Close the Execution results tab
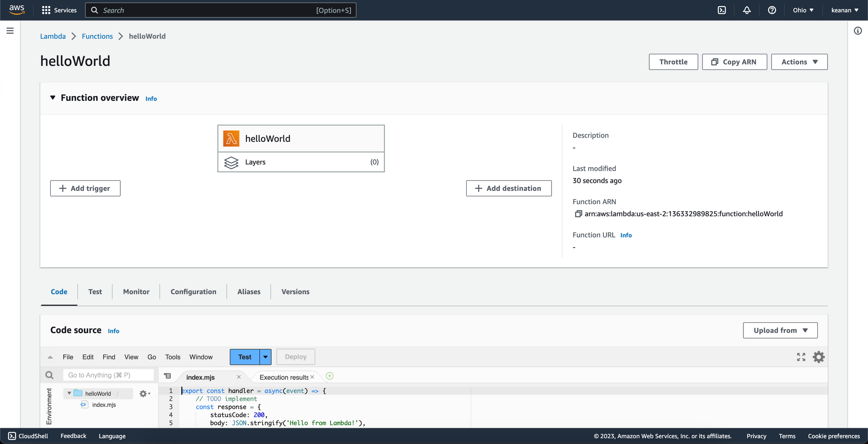The width and height of the screenshot is (868, 444). [x=312, y=377]
